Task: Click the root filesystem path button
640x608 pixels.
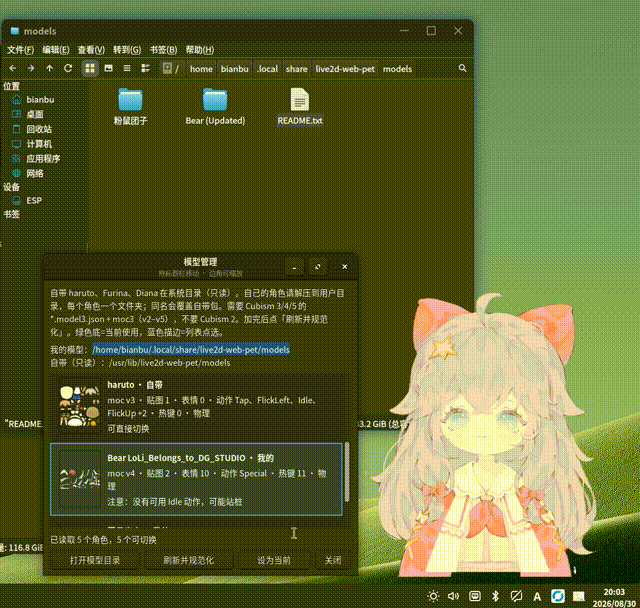Action: click(171, 68)
